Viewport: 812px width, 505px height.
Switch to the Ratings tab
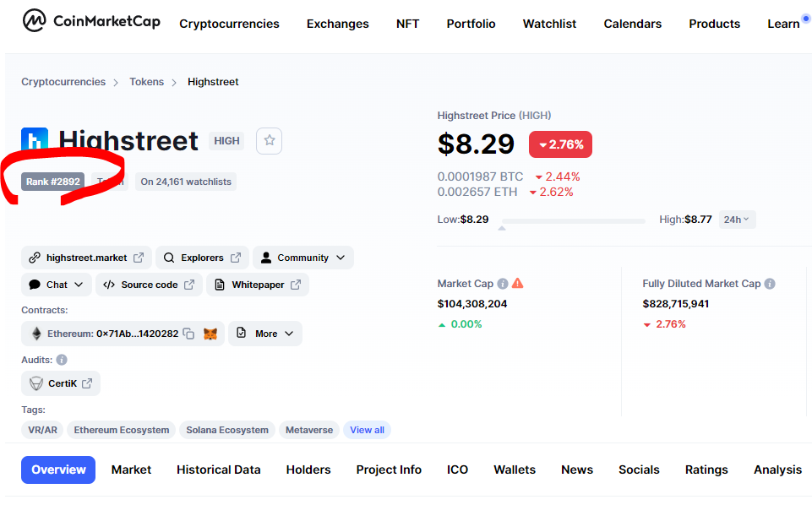click(706, 470)
